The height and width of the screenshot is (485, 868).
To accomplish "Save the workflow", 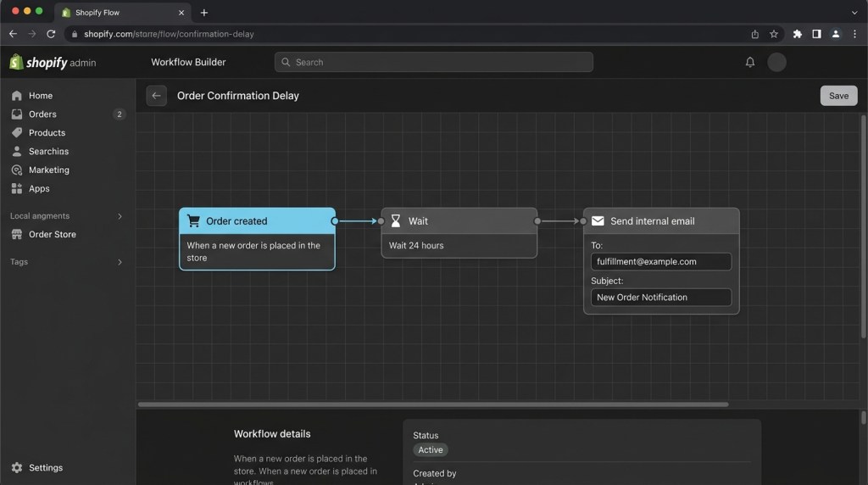I will [x=838, y=96].
